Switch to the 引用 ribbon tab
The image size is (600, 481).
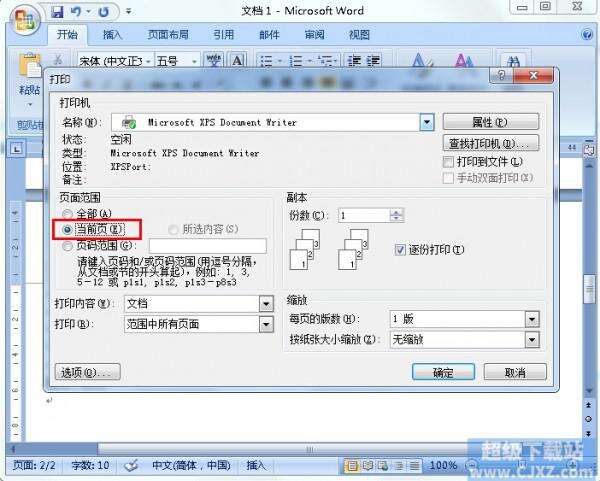tap(223, 35)
